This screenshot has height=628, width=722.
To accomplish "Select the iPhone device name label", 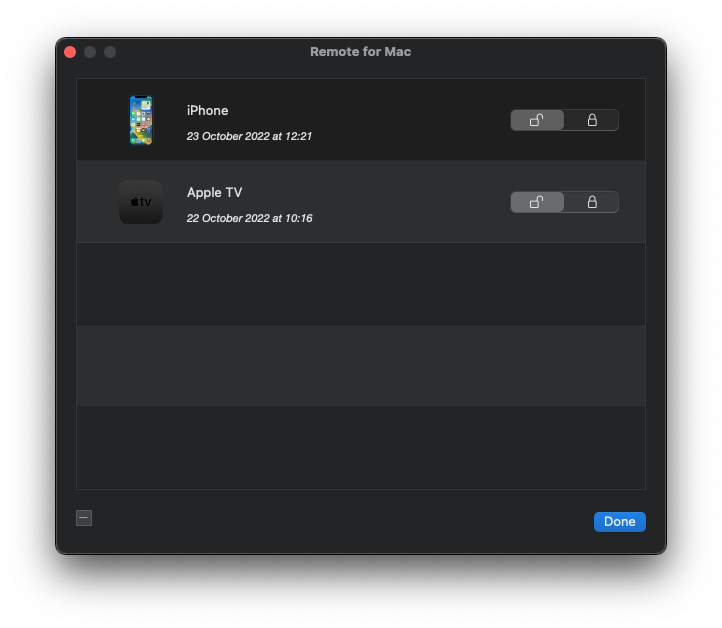I will click(207, 110).
